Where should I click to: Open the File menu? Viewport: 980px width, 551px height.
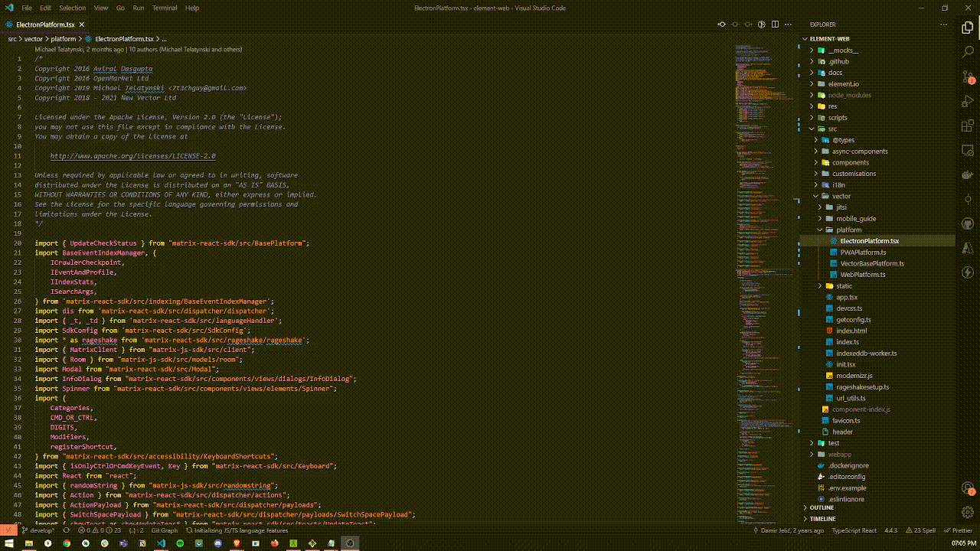tap(27, 8)
